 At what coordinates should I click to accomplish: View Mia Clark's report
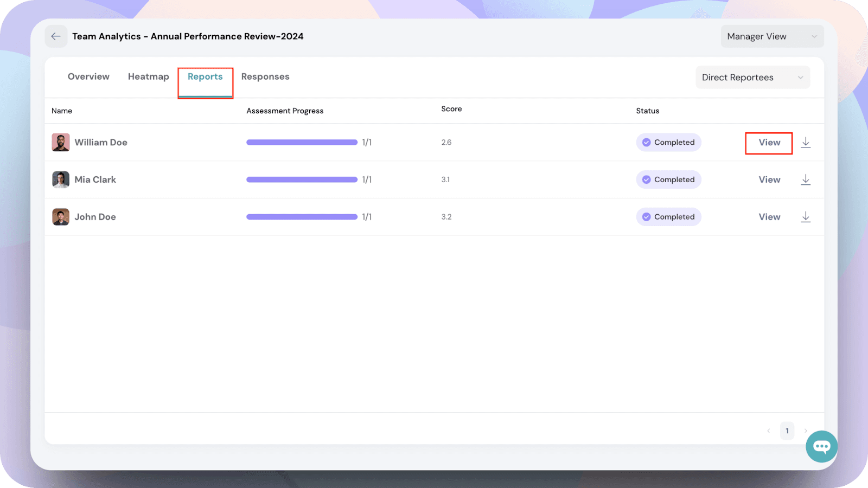(x=769, y=179)
